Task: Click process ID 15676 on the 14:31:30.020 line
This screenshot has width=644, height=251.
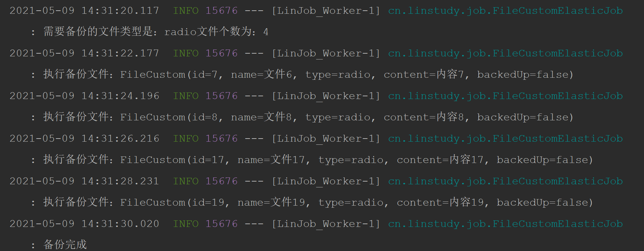Action: tap(222, 224)
